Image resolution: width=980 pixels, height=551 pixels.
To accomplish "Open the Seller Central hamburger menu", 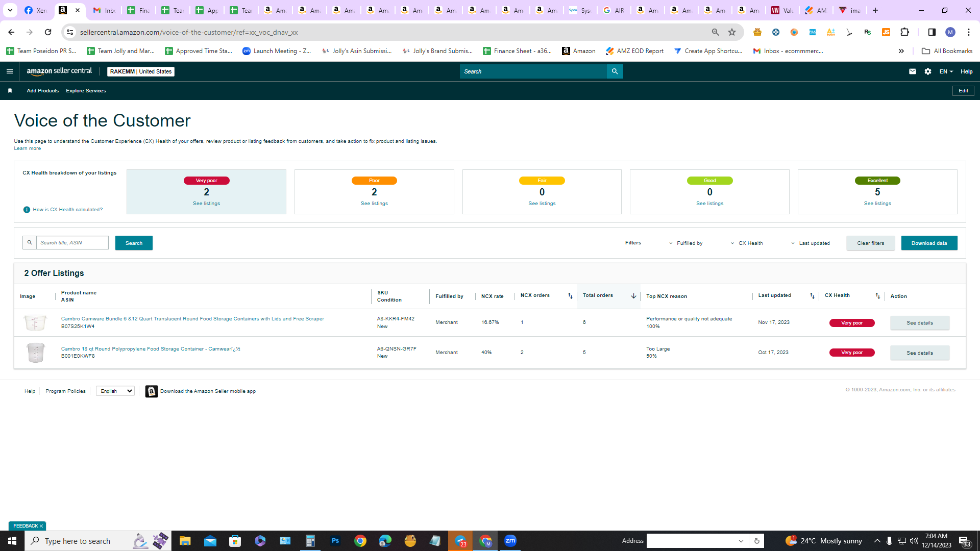I will tap(9, 71).
